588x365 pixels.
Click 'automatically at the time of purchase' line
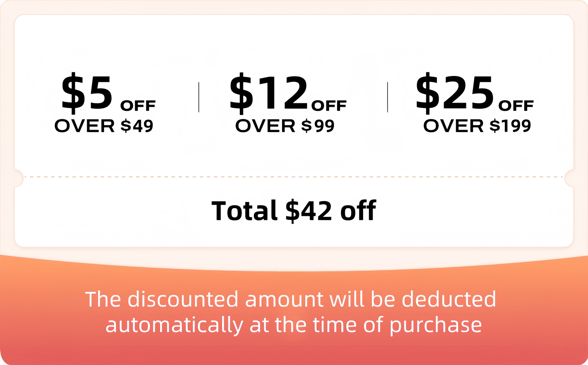(294, 325)
